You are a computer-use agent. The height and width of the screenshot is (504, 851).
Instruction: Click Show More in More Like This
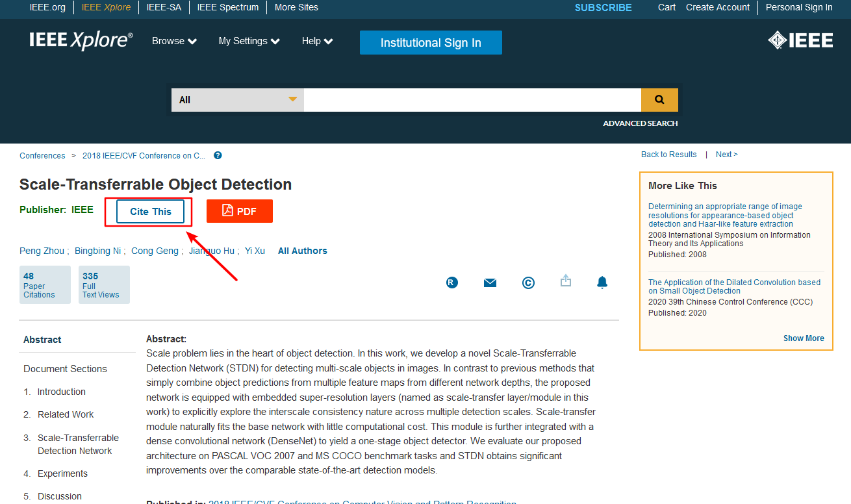point(804,338)
